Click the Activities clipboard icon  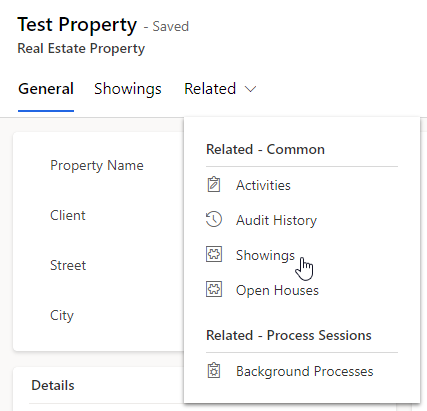214,185
